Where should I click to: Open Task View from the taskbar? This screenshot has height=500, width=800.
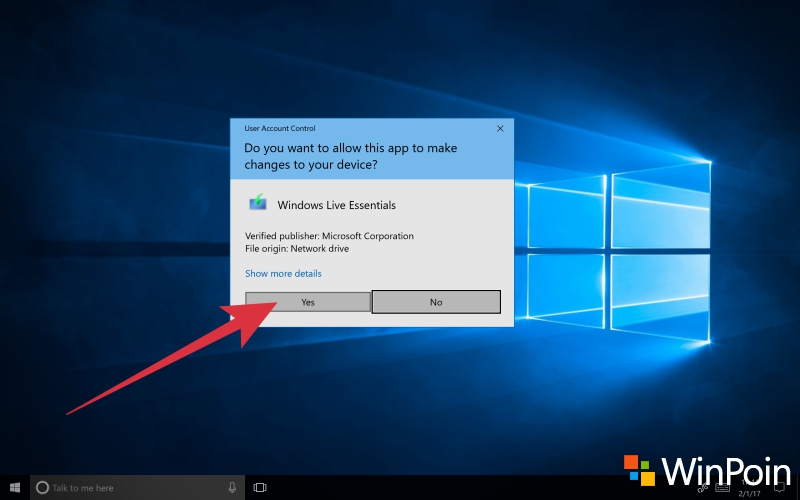[260, 488]
